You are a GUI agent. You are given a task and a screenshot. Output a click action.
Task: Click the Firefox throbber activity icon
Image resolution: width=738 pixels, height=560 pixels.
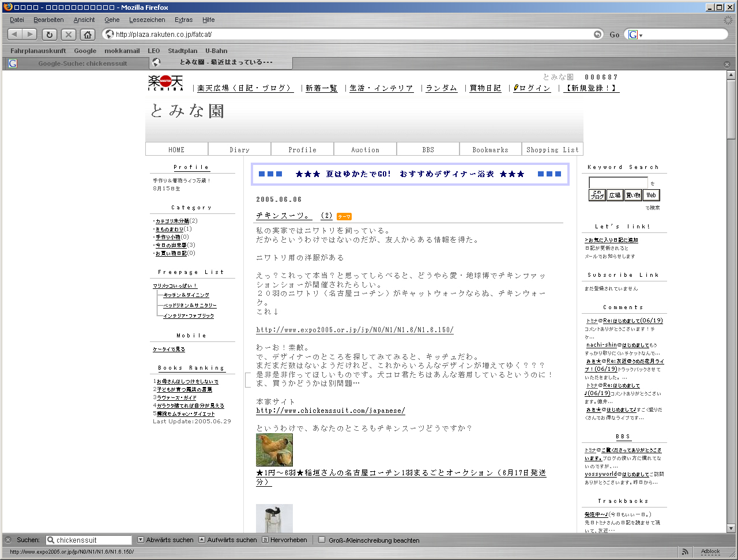(x=728, y=20)
